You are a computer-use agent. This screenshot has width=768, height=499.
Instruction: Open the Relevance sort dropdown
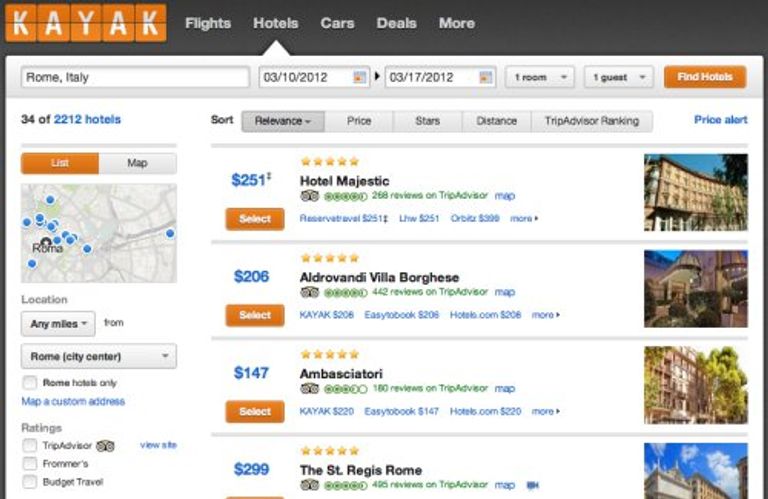pos(283,121)
